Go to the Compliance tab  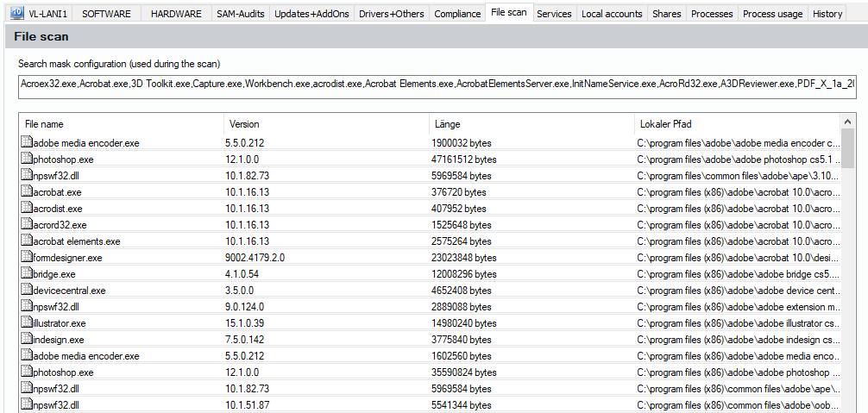pyautogui.click(x=457, y=14)
